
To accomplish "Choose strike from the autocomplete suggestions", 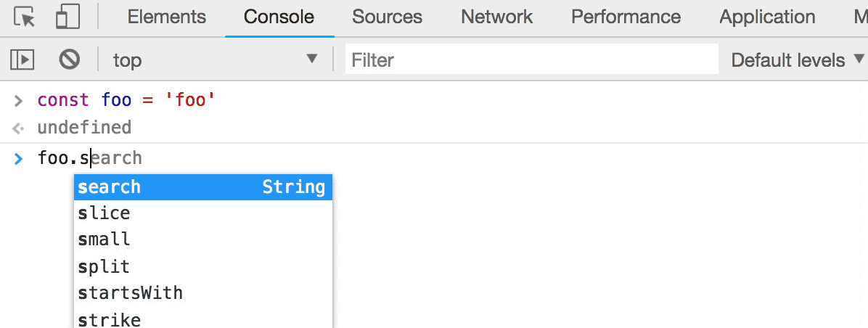I will click(110, 319).
